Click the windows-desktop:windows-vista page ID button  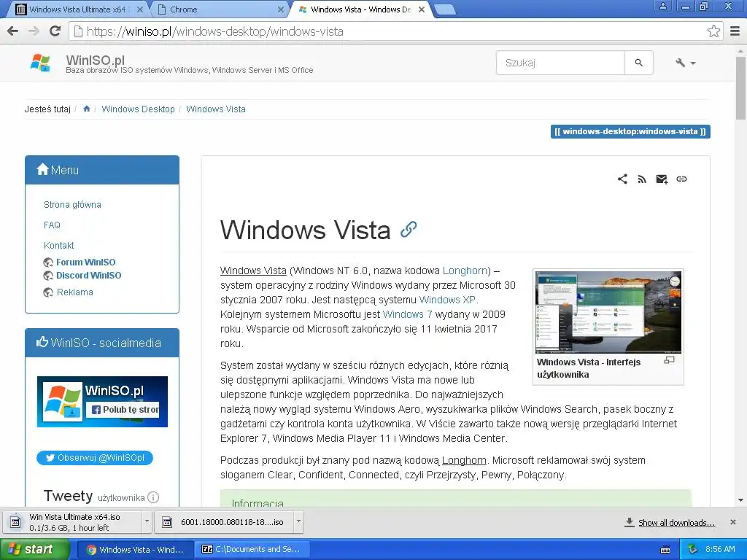(x=630, y=131)
